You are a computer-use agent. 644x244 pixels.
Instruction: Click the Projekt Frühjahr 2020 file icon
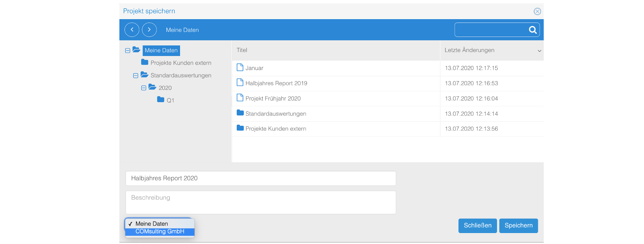(240, 98)
